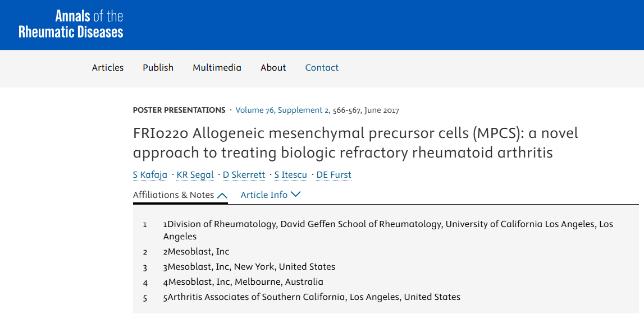View author S Kafaja's profile
This screenshot has height=319, width=644.
[150, 175]
